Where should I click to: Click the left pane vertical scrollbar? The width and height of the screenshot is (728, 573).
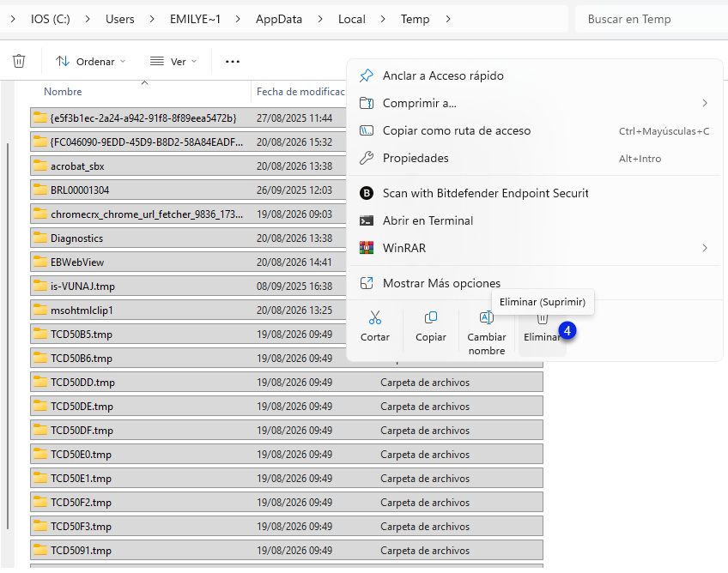(8, 336)
